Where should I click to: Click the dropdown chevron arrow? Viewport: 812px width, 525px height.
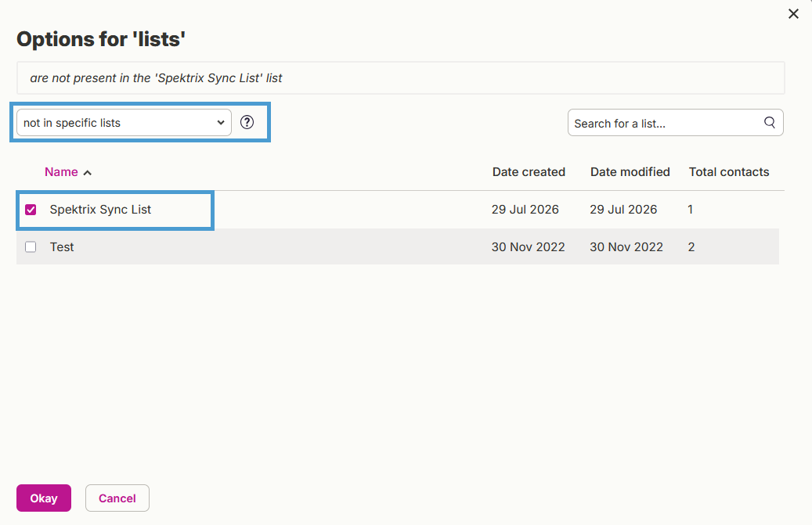click(x=221, y=123)
